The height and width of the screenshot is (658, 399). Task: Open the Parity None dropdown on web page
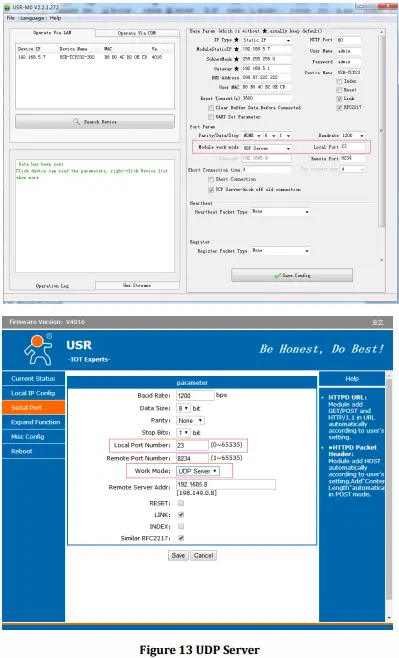pos(190,420)
